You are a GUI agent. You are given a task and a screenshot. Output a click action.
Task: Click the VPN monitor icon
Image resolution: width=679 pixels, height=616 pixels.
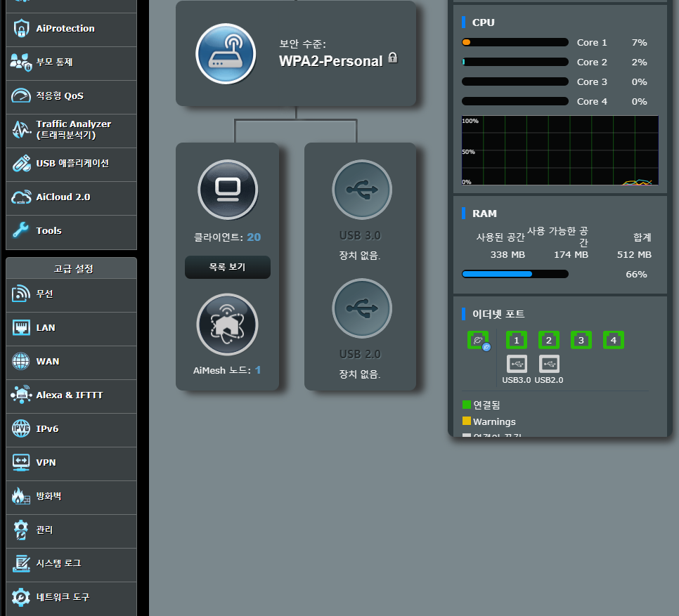(x=21, y=462)
